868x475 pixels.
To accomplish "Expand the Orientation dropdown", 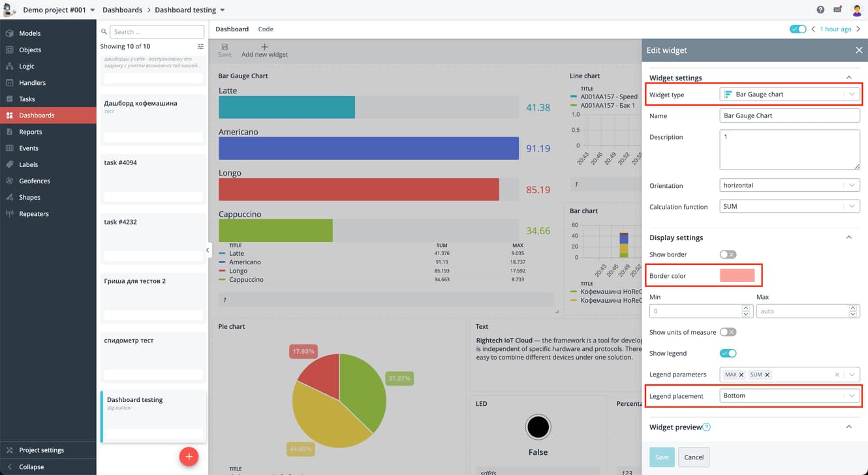I will click(789, 185).
